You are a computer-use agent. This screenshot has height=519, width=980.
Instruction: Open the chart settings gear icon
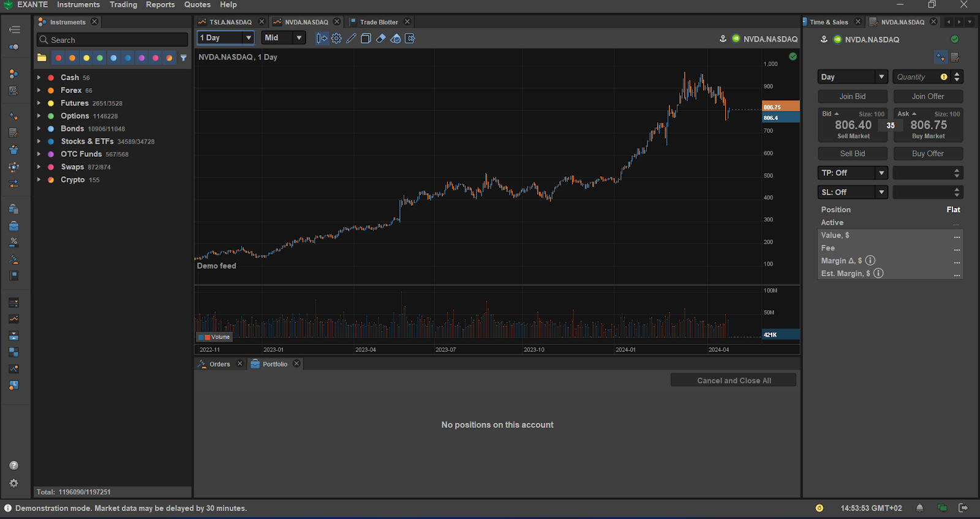click(x=336, y=38)
